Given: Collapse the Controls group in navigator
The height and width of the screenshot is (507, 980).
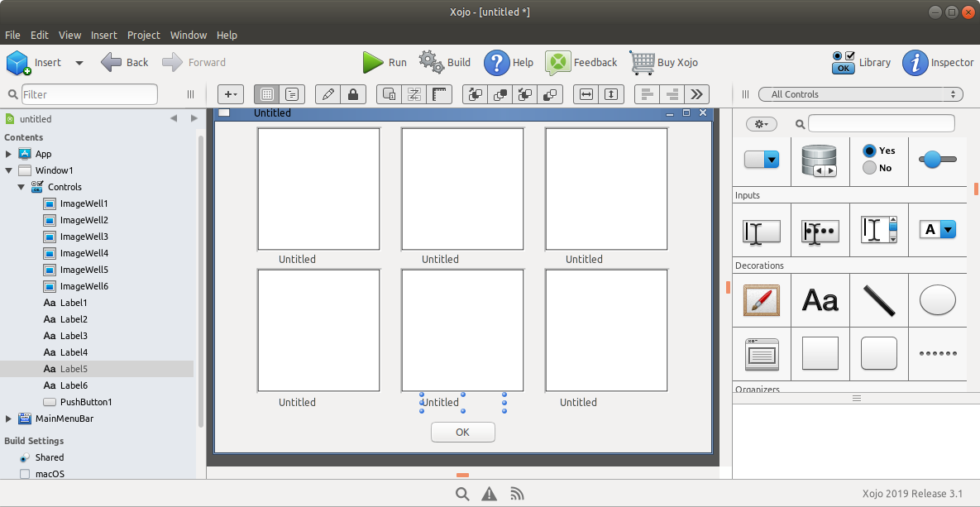Looking at the screenshot, I should [22, 187].
